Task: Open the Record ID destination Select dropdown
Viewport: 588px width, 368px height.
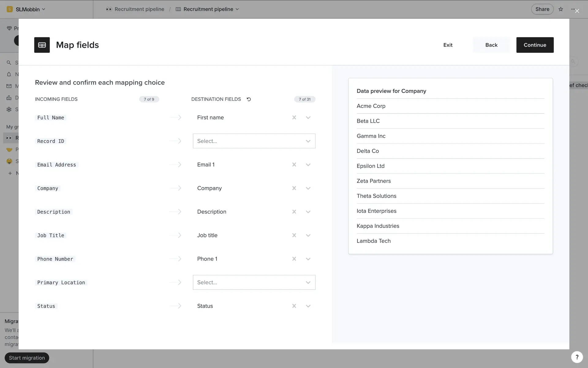Action: (x=254, y=141)
